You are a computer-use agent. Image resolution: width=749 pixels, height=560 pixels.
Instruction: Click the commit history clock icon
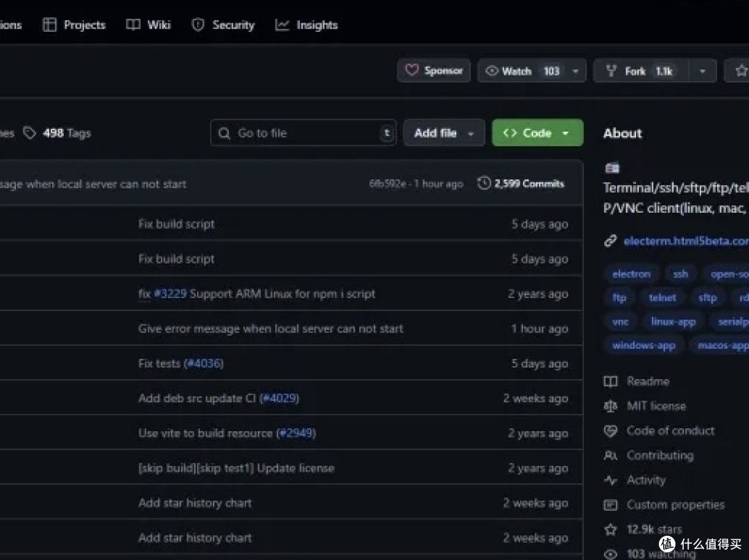click(484, 184)
